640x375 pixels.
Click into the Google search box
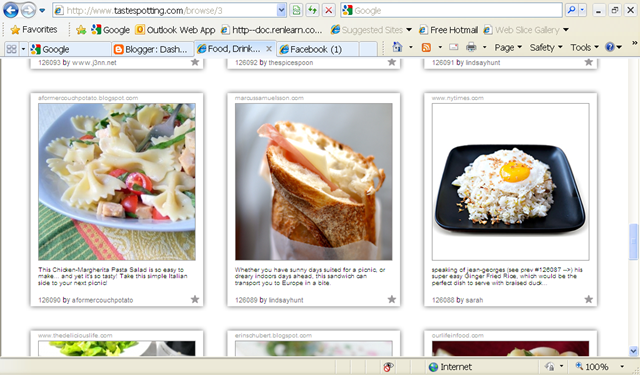point(451,11)
